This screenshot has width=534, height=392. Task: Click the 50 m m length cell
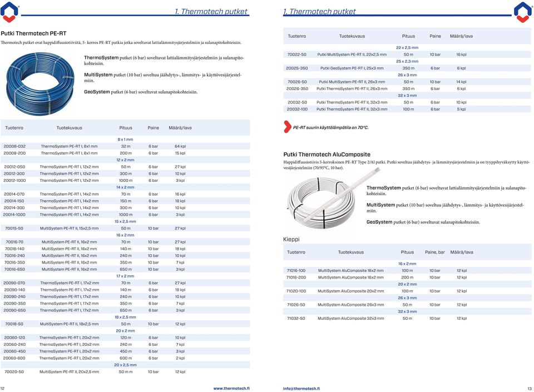point(126,372)
